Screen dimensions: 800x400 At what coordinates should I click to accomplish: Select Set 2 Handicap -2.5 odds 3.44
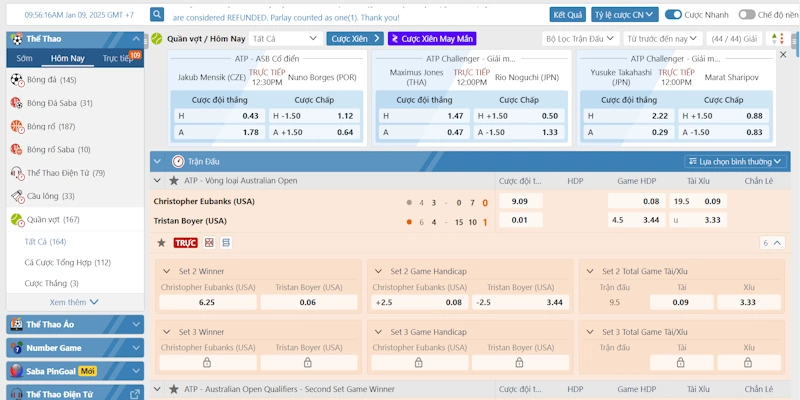(520, 302)
